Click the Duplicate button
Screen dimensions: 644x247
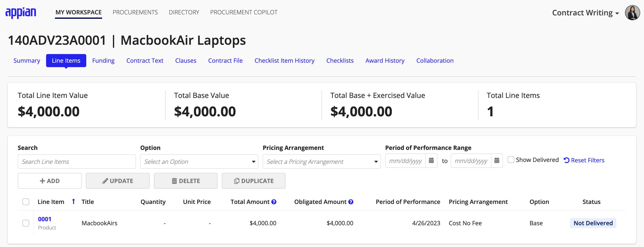coord(253,181)
